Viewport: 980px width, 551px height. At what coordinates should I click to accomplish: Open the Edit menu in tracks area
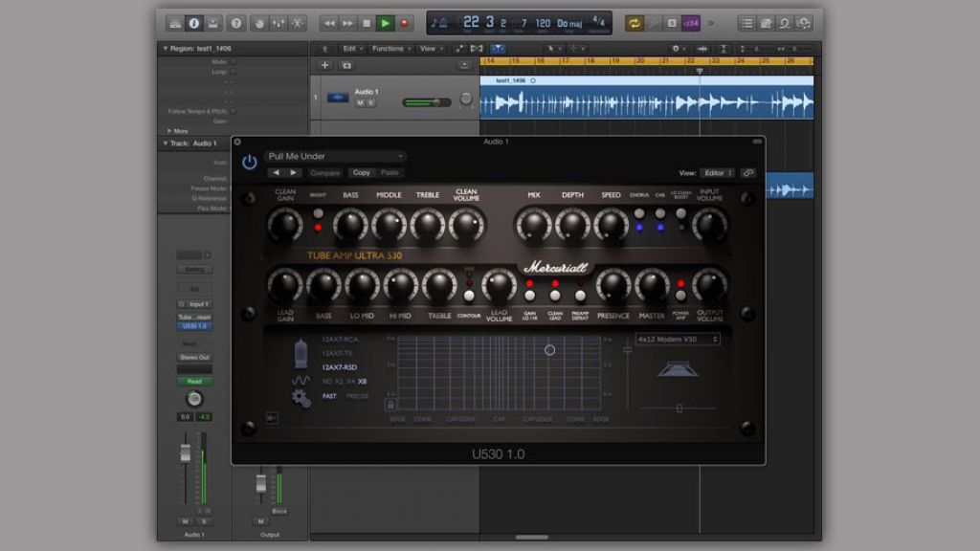point(352,48)
